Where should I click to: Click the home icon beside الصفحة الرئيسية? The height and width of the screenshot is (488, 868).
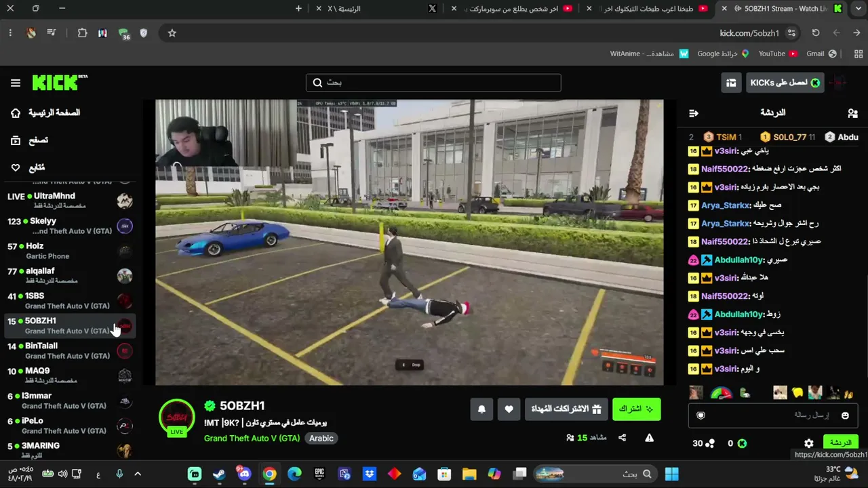point(16,113)
